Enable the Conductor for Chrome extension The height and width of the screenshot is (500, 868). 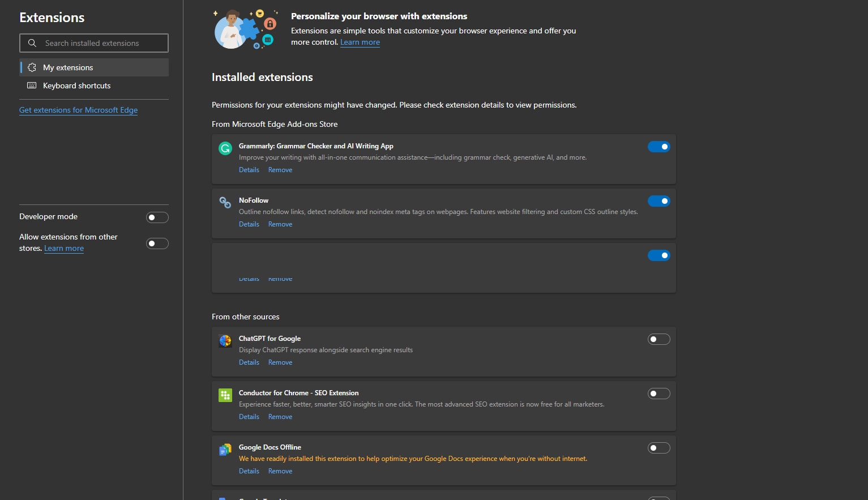[659, 393]
